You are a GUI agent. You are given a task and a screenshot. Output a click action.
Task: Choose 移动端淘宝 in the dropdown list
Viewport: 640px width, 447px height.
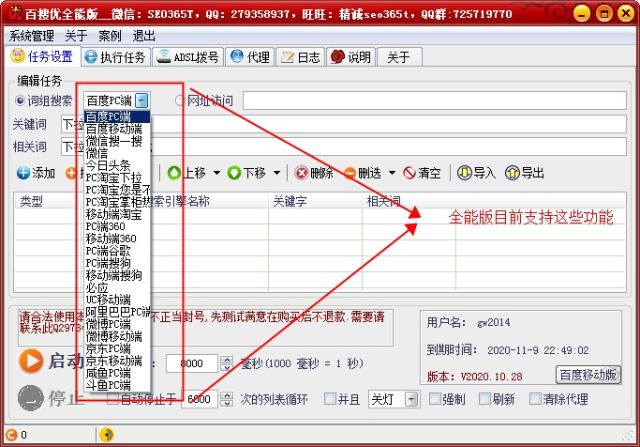click(117, 214)
